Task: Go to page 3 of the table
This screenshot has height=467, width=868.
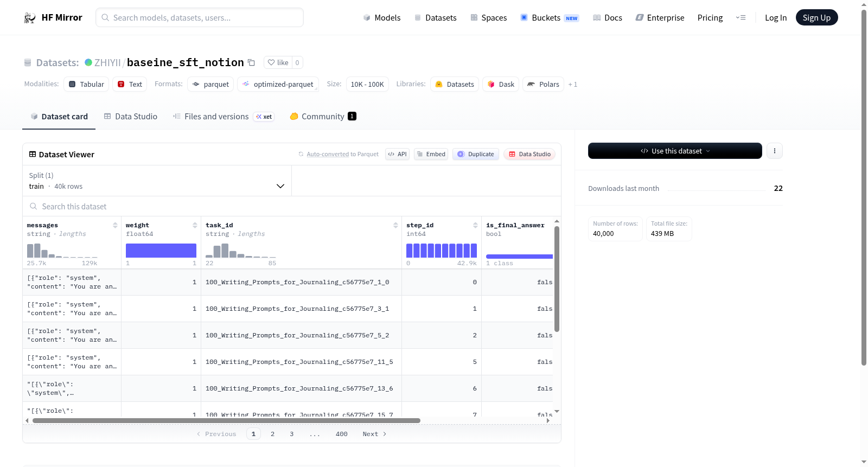Action: point(291,434)
